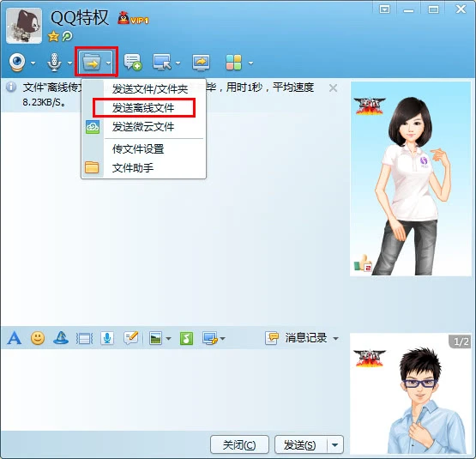
Task: Expand 消息记录 dropdown arrow
Action: coord(335,338)
